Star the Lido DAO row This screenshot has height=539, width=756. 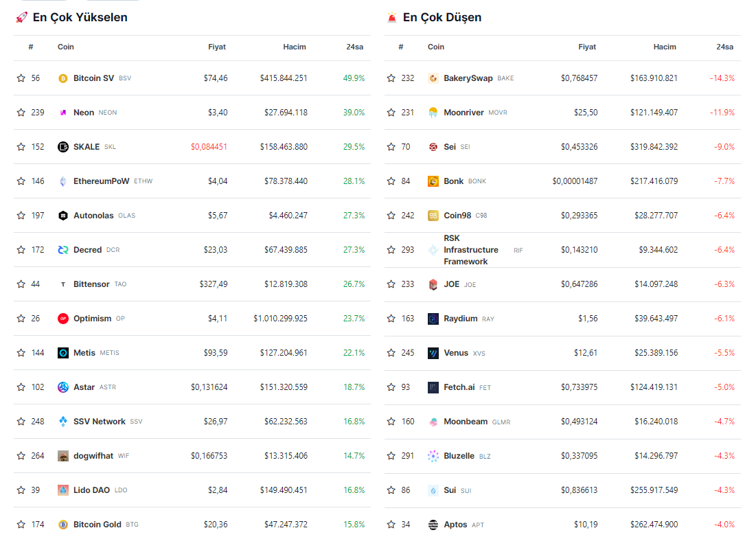21,490
